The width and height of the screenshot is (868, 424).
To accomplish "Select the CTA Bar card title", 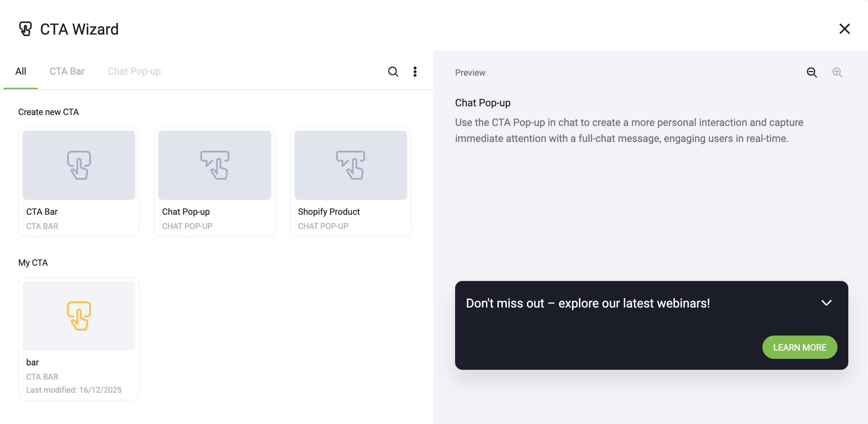I will click(42, 212).
